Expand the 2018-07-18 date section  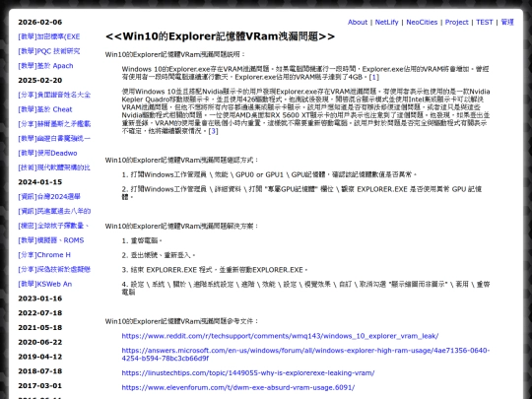click(x=40, y=371)
